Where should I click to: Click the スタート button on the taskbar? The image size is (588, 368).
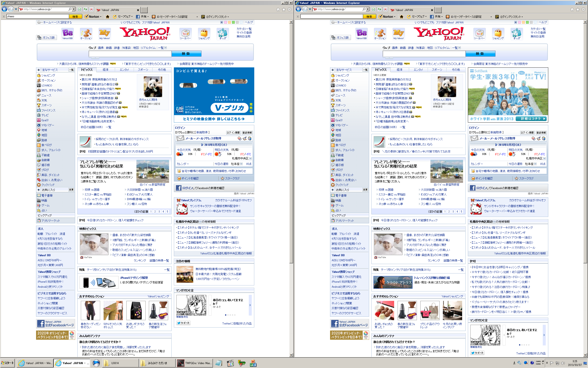tap(8, 363)
